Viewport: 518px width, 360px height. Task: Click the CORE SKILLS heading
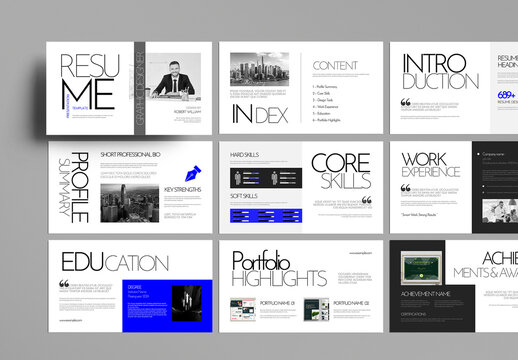click(341, 172)
